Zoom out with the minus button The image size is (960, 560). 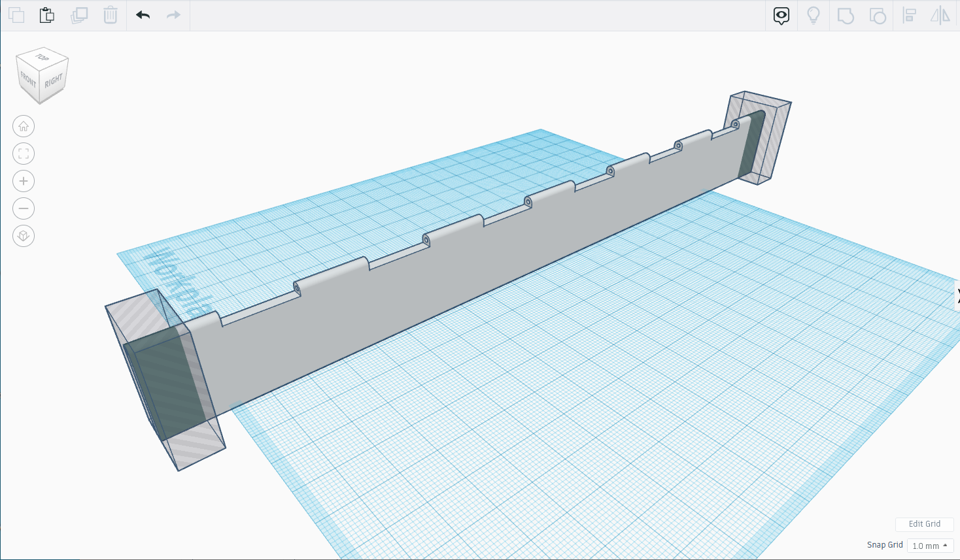click(x=24, y=208)
